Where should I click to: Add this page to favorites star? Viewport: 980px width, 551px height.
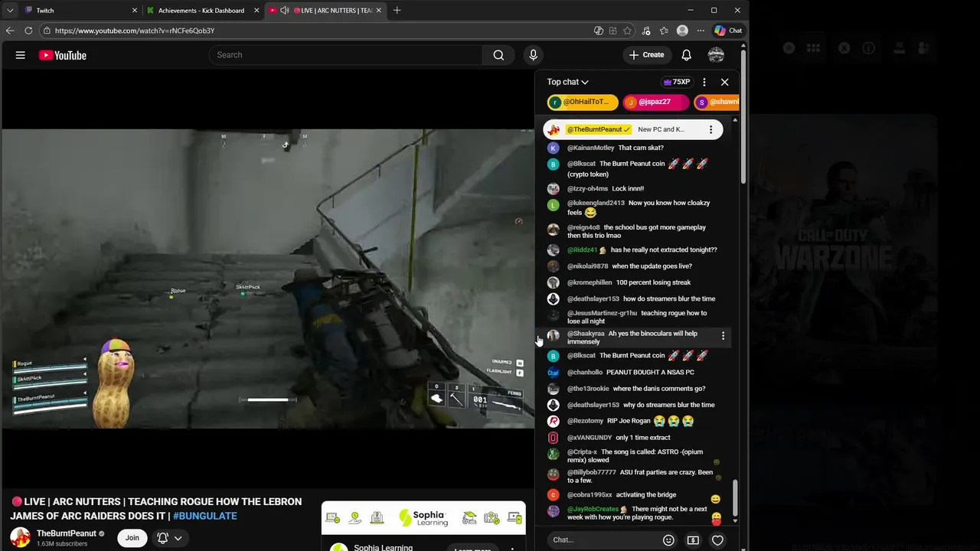pos(628,31)
